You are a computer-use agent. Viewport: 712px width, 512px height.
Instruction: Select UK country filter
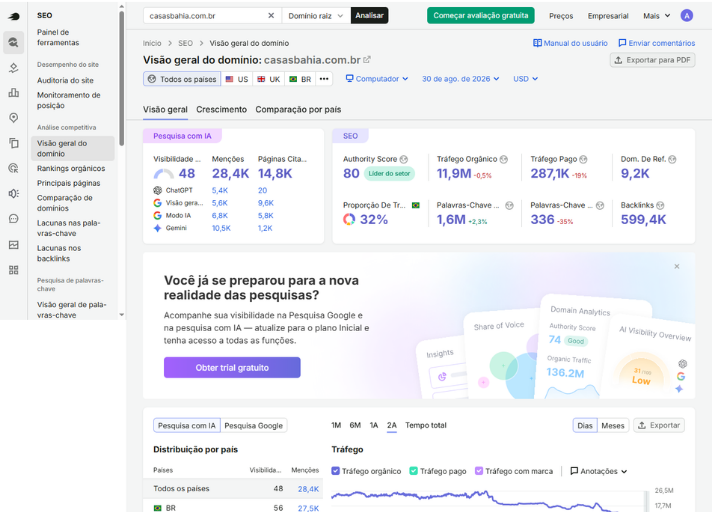269,79
